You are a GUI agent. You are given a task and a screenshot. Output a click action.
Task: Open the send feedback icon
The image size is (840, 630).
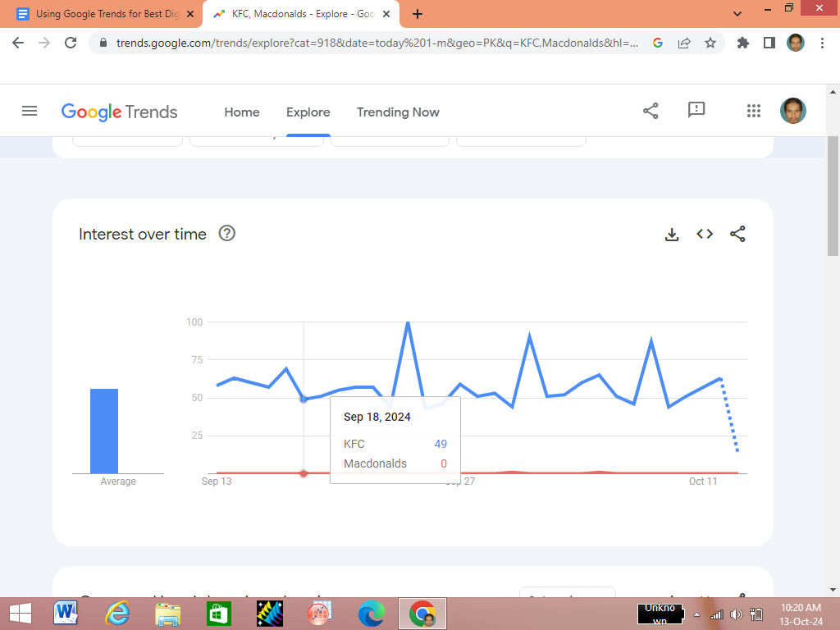(x=696, y=111)
